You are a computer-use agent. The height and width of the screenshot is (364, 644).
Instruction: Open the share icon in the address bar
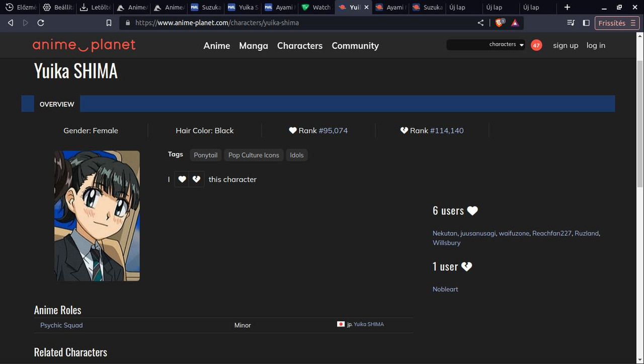click(480, 23)
